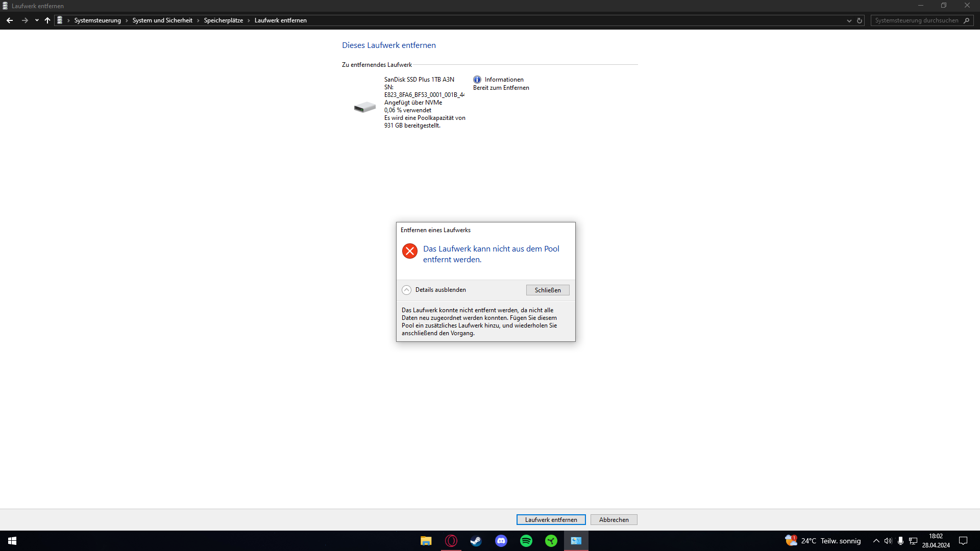Click the Systemsteuerung durchsuchen search field
Screen dimensions: 980x551
[x=916, y=20]
